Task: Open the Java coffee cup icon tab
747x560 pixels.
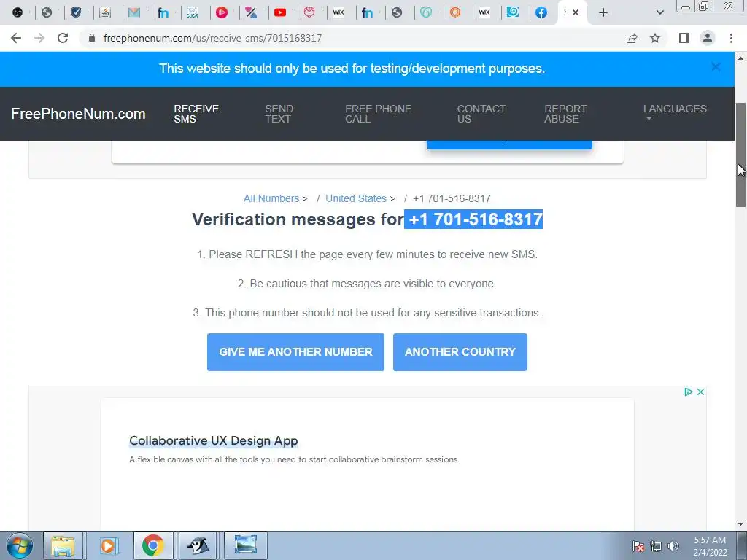Action: coord(105,12)
